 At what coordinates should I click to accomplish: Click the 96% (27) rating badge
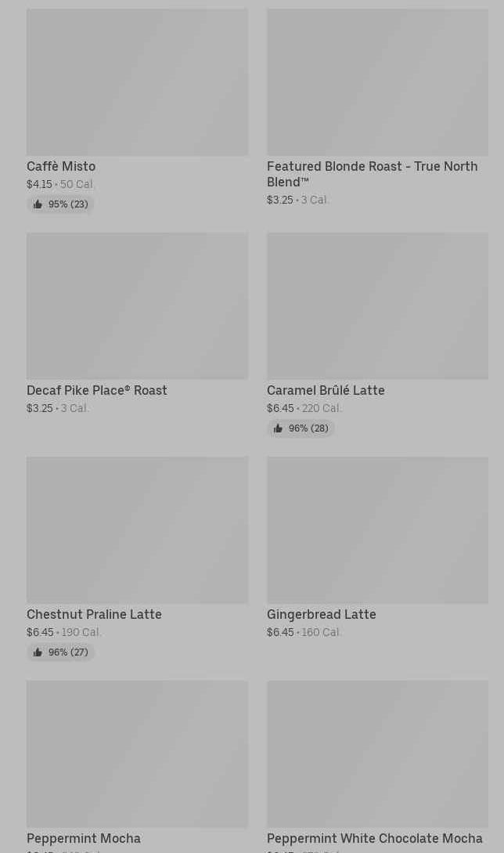(60, 652)
